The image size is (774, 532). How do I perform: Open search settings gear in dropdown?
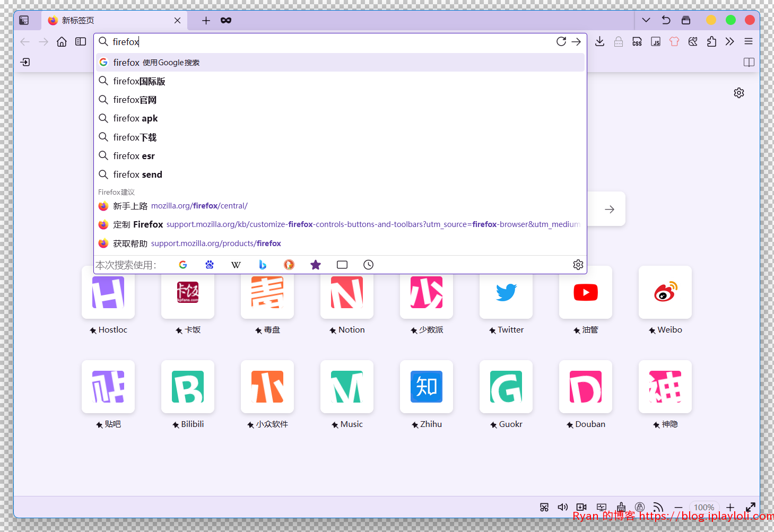(x=578, y=265)
